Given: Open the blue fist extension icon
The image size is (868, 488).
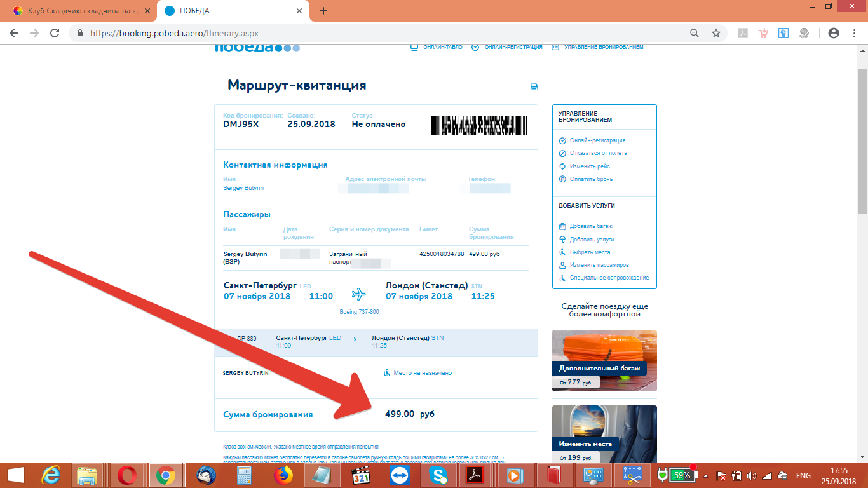Looking at the screenshot, I should click(783, 33).
